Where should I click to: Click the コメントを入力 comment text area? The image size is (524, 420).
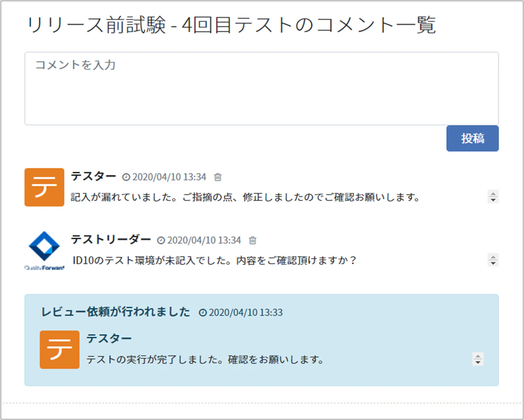[x=261, y=88]
